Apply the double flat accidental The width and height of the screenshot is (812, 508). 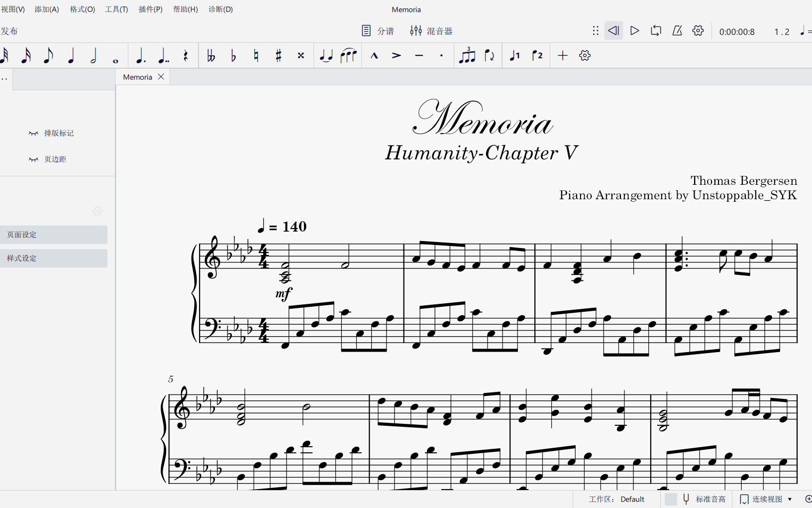coord(211,55)
